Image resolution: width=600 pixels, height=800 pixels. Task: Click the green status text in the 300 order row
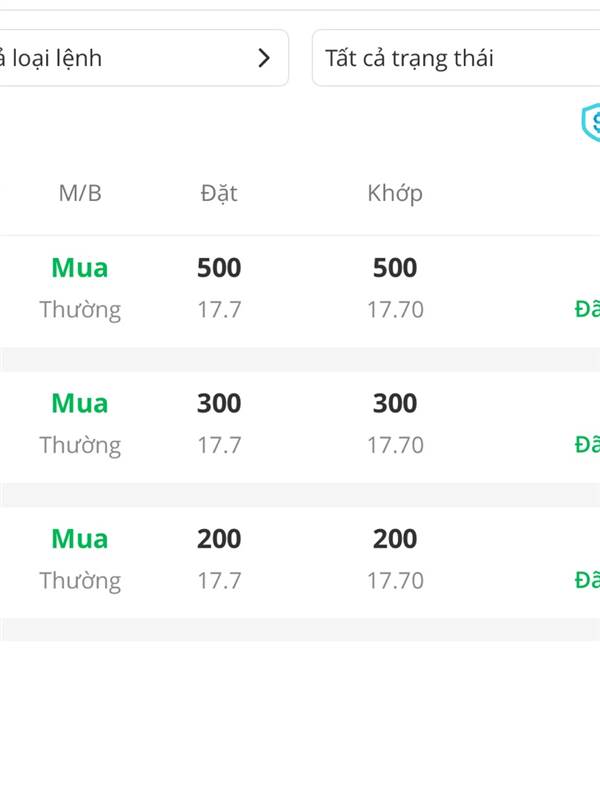pyautogui.click(x=587, y=444)
